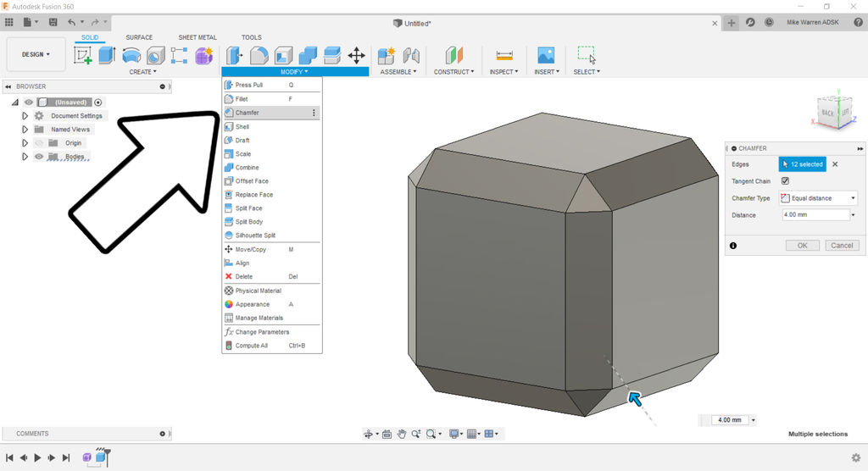Clear the edge selection X
The height and width of the screenshot is (471, 868).
tap(835, 164)
